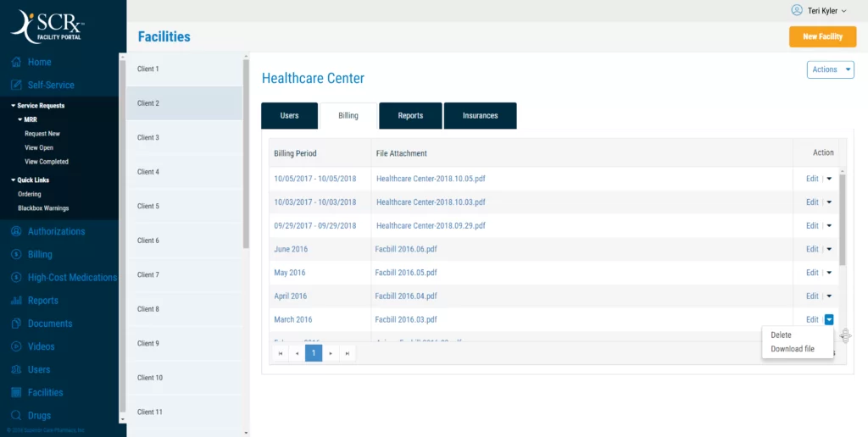The image size is (868, 437).
Task: Click the Reports bar chart icon
Action: pos(17,301)
